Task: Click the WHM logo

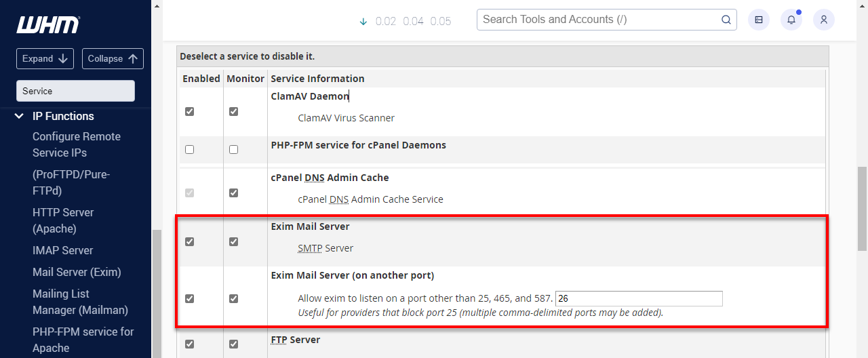Action: pos(48,25)
